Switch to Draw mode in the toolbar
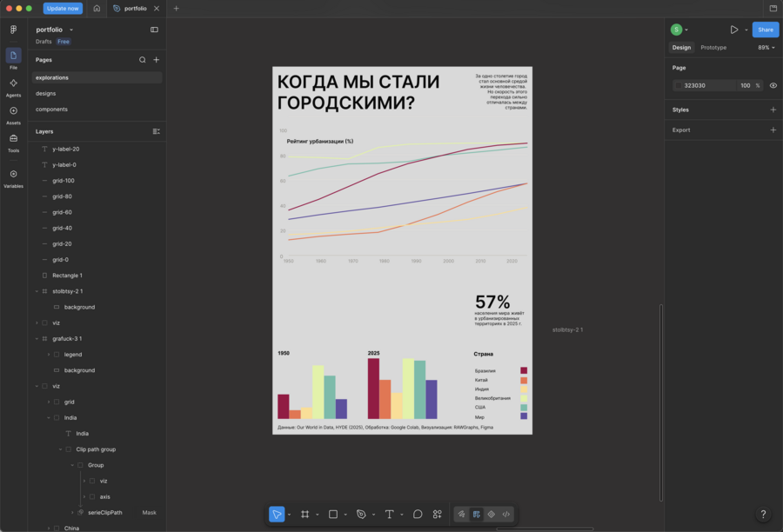 [x=461, y=514]
